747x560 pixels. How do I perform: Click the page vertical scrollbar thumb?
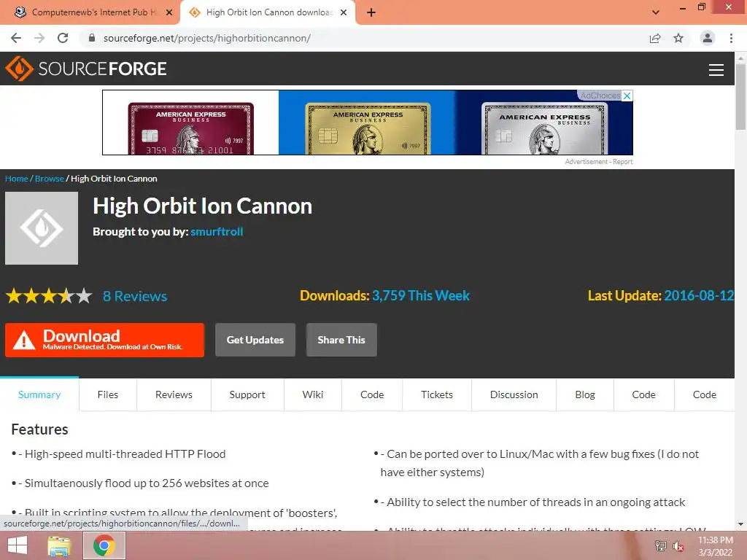coord(740,96)
